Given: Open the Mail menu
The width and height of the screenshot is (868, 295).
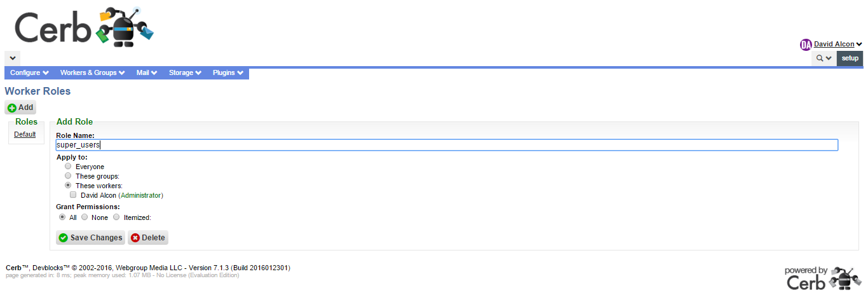Looking at the screenshot, I should coord(146,73).
